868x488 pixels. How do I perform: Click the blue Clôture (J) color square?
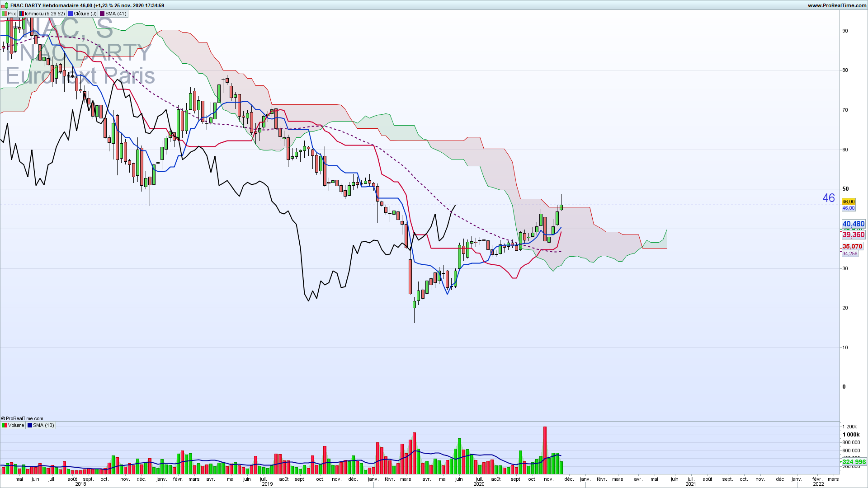71,14
